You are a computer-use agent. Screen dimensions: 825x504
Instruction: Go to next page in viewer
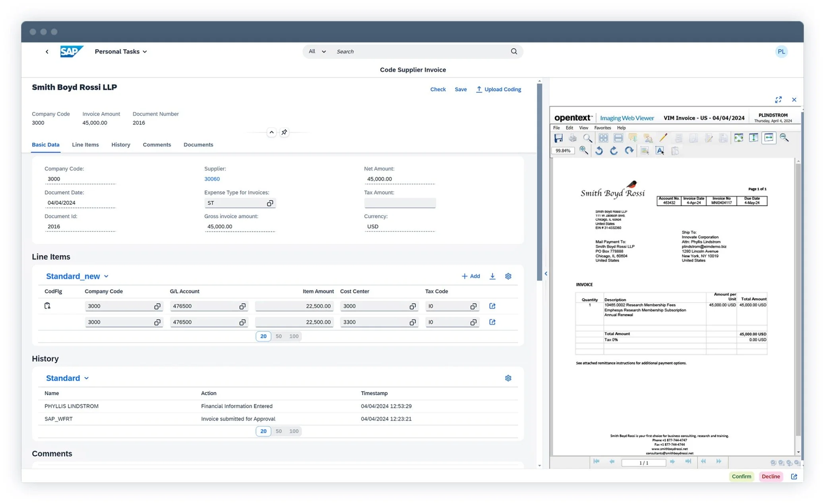coord(672,461)
